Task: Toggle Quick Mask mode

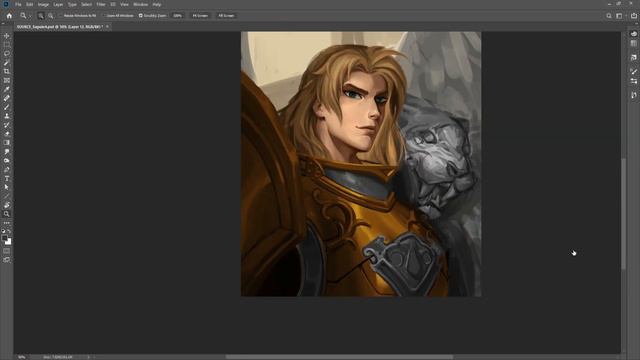Action: (x=7, y=251)
